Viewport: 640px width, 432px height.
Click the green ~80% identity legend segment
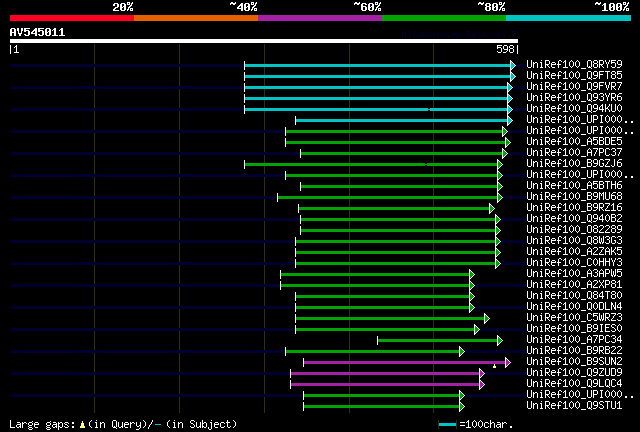point(444,18)
